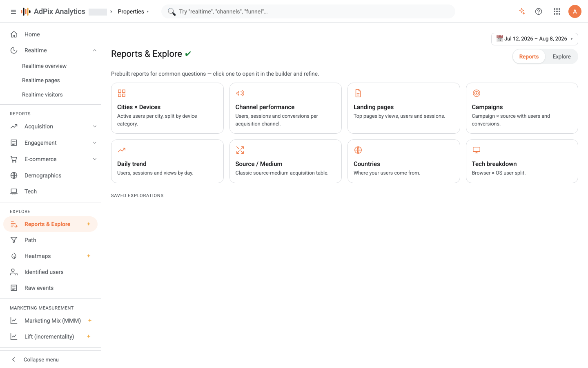Viewport: 588px width, 368px height.
Task: Click the Tech monitor icon in sidebar
Action: coord(14,191)
